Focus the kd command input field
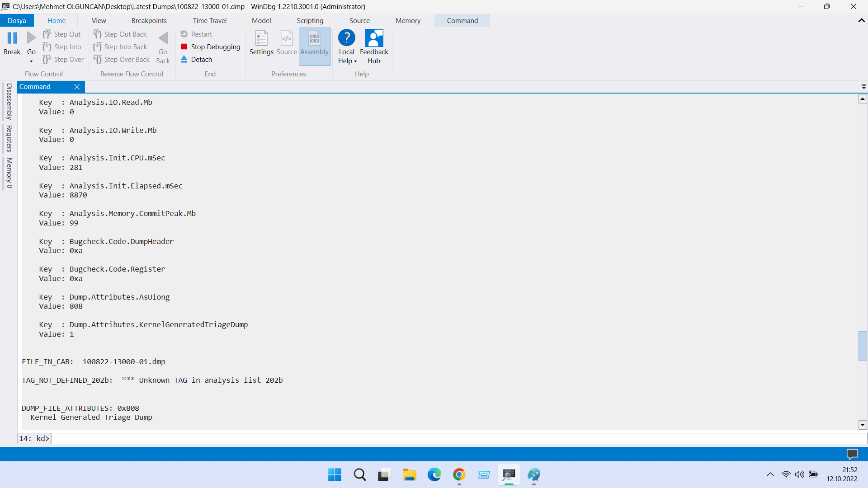The height and width of the screenshot is (488, 868). point(452,438)
